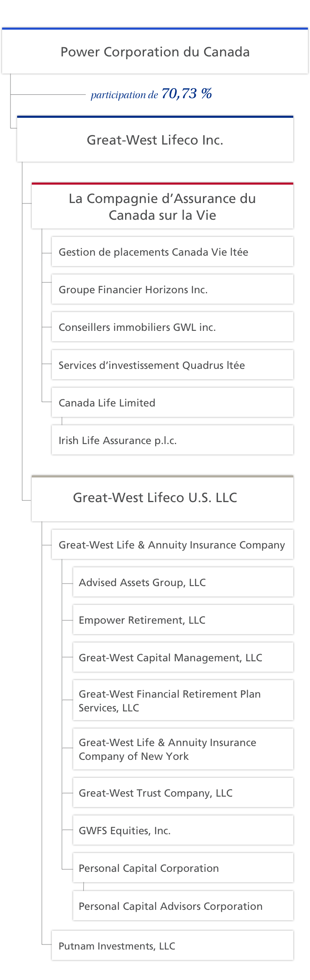310x980 pixels.
Task: Click Great-West Trust Company, LLC
Action: [183, 793]
